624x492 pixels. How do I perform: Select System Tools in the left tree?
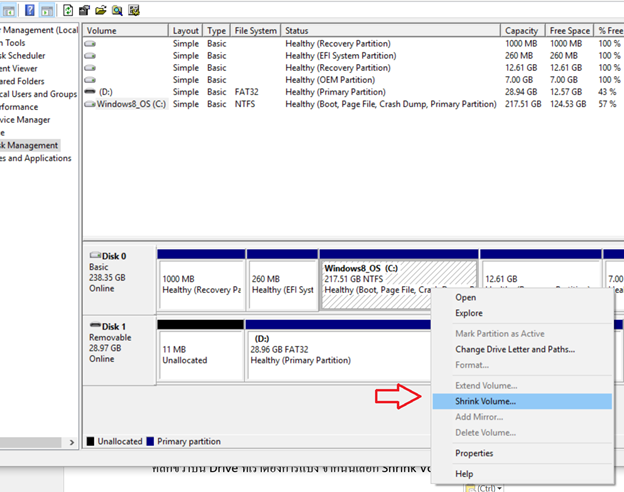pyautogui.click(x=12, y=43)
